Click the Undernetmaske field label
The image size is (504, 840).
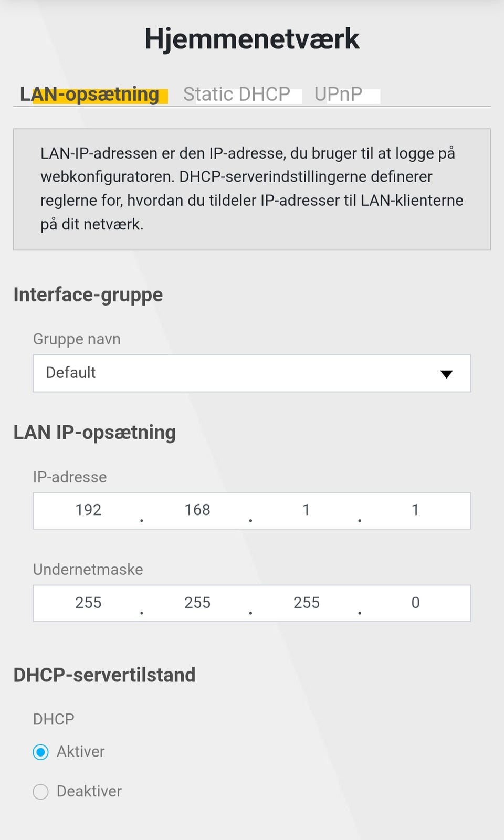[88, 570]
